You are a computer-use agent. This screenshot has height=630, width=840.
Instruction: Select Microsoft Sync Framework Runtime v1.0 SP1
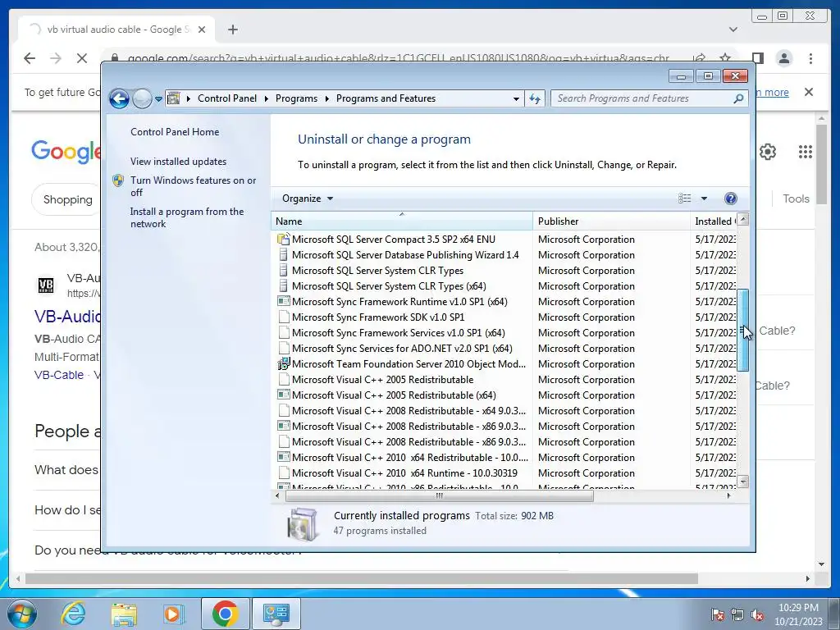[399, 302]
